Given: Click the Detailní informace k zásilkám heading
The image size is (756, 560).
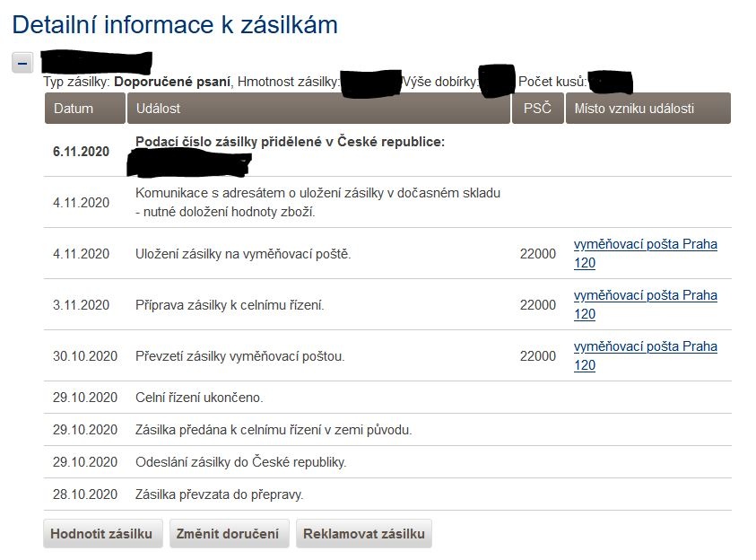Looking at the screenshot, I should 175,24.
